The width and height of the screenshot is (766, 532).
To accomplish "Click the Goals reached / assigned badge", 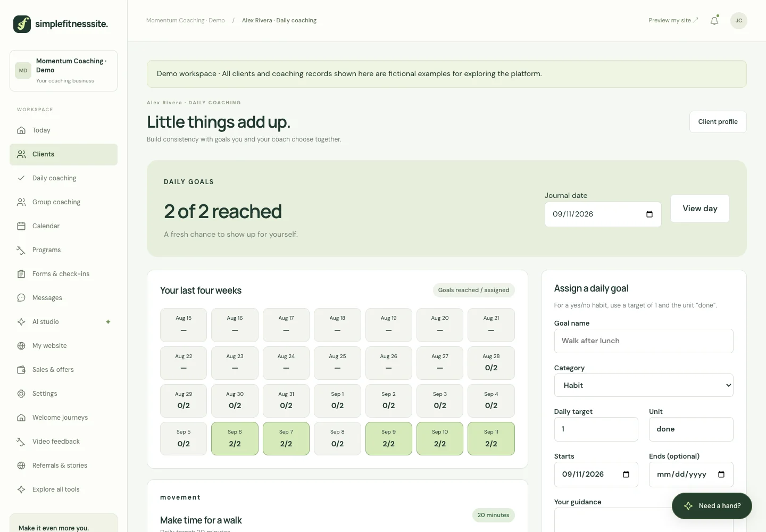I will click(473, 290).
